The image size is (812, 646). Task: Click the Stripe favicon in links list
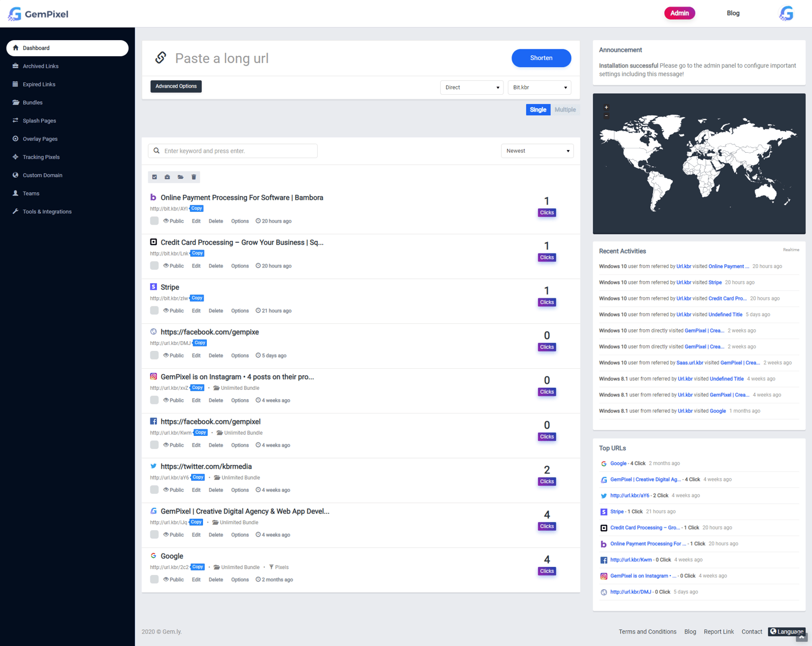153,287
